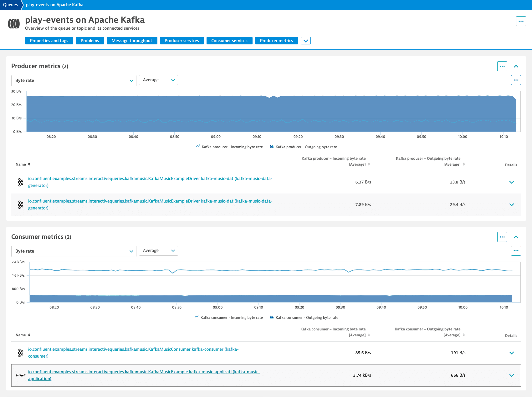Open page-level more options menu at top right
Screen dimensions: 532x397
point(521,21)
